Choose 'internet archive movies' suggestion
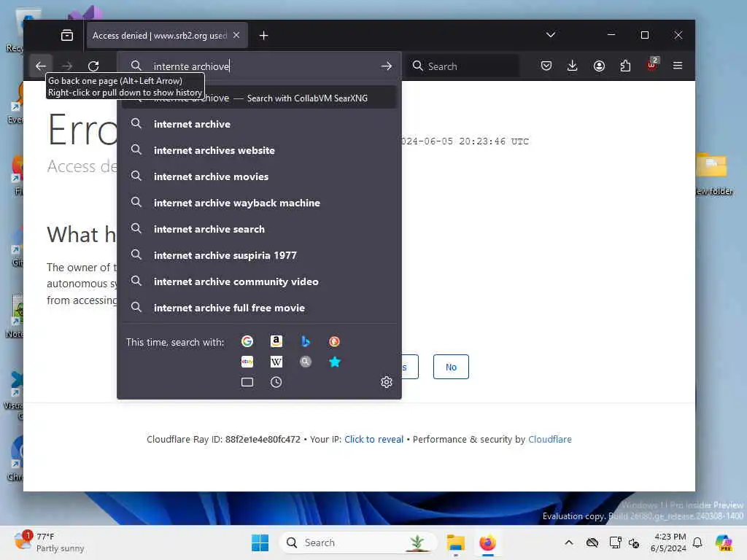Viewport: 747px width, 560px height. pyautogui.click(x=259, y=176)
